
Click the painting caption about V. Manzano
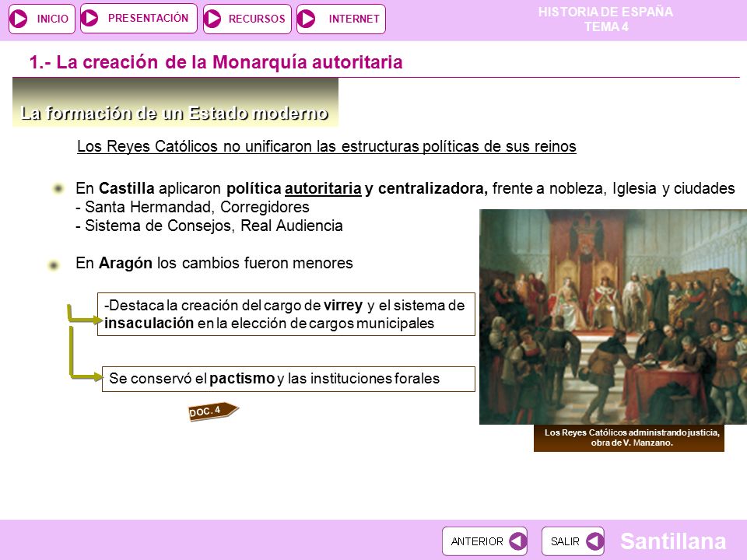pos(629,438)
